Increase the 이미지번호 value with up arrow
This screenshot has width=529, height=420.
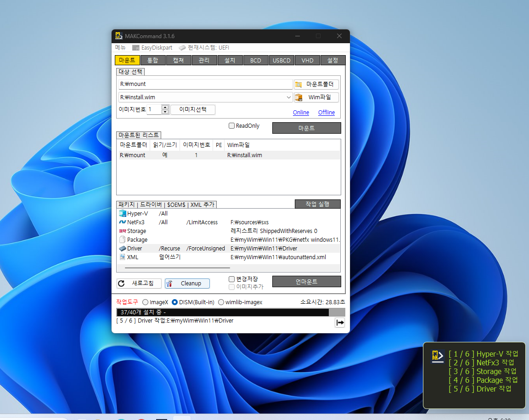165,108
